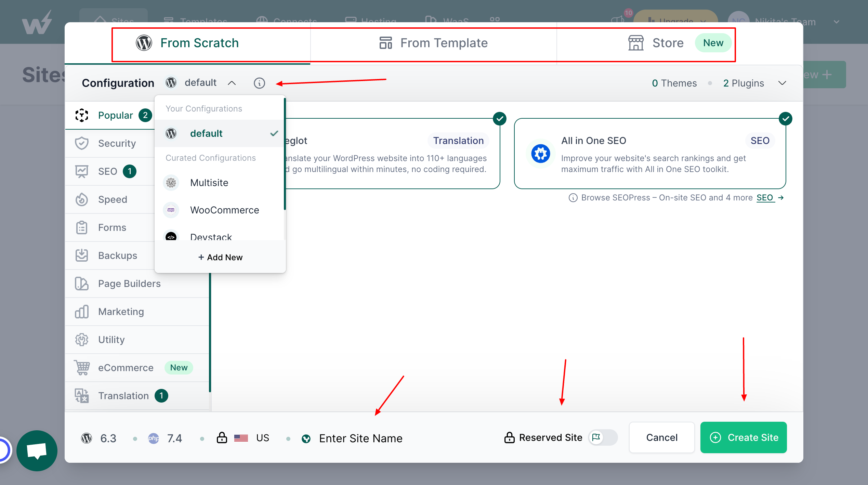Click the Enter Site Name field
This screenshot has width=868, height=485.
click(361, 438)
